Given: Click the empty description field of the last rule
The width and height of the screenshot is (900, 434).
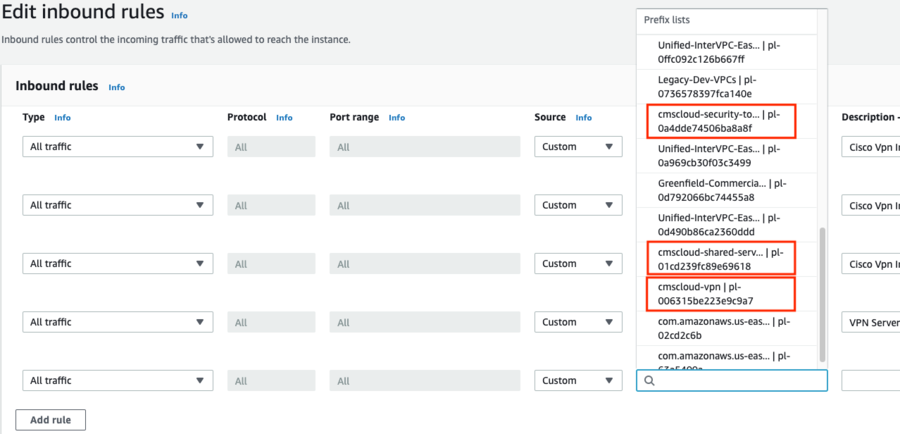Looking at the screenshot, I should click(870, 381).
